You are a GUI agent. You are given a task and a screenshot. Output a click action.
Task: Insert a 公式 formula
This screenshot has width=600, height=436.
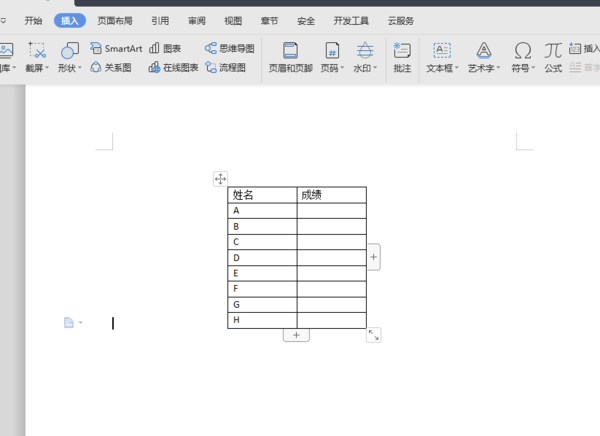click(x=553, y=57)
